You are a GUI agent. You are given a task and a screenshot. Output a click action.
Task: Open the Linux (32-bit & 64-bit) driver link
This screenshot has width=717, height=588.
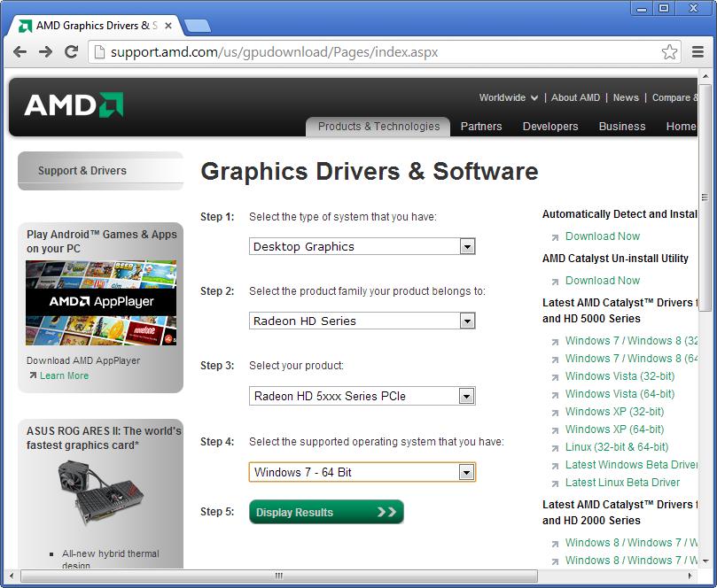click(616, 447)
